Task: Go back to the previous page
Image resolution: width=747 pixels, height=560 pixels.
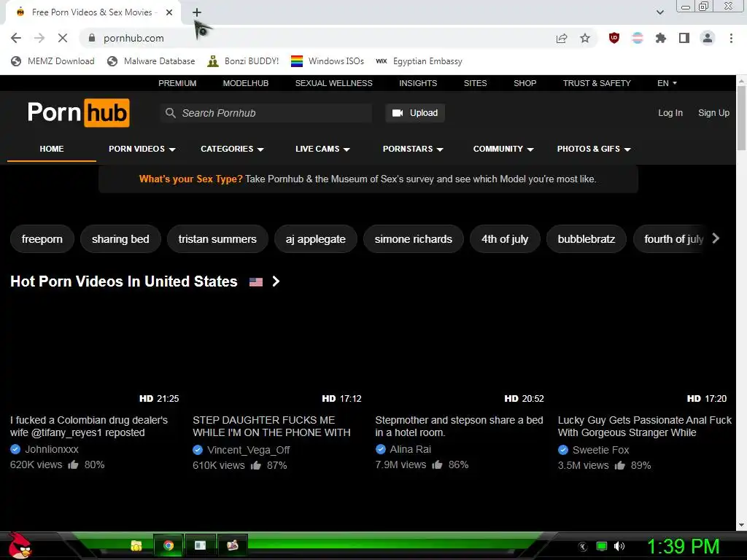Action: (16, 38)
